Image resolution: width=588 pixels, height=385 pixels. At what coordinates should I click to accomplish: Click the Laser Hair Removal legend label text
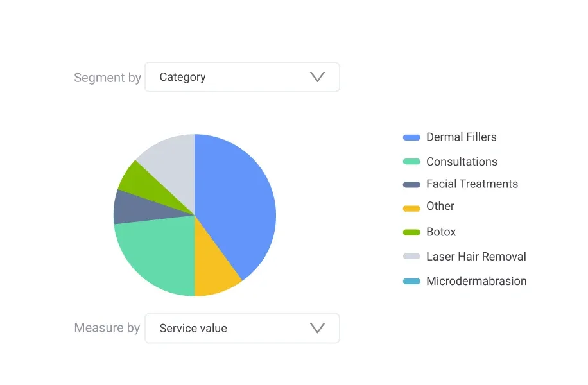[x=476, y=257]
